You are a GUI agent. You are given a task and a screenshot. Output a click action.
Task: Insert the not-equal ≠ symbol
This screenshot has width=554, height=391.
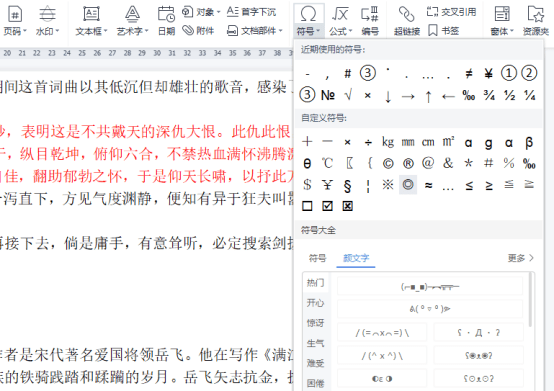pos(468,73)
